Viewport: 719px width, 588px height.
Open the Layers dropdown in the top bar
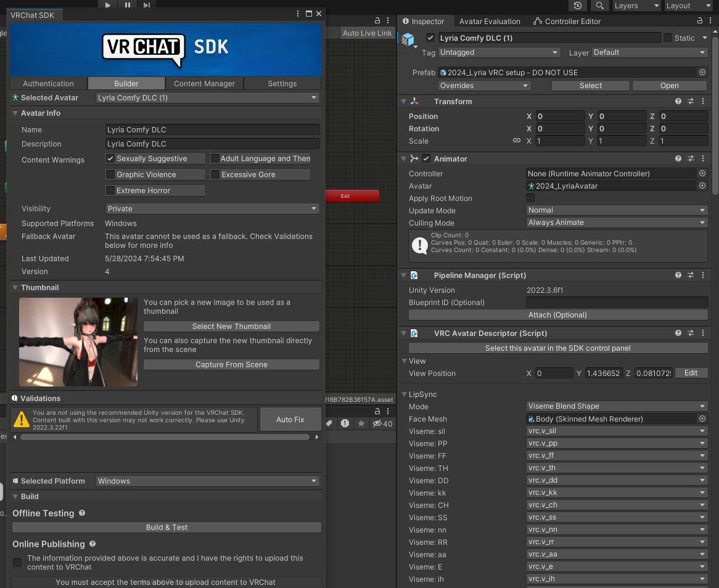click(x=636, y=6)
